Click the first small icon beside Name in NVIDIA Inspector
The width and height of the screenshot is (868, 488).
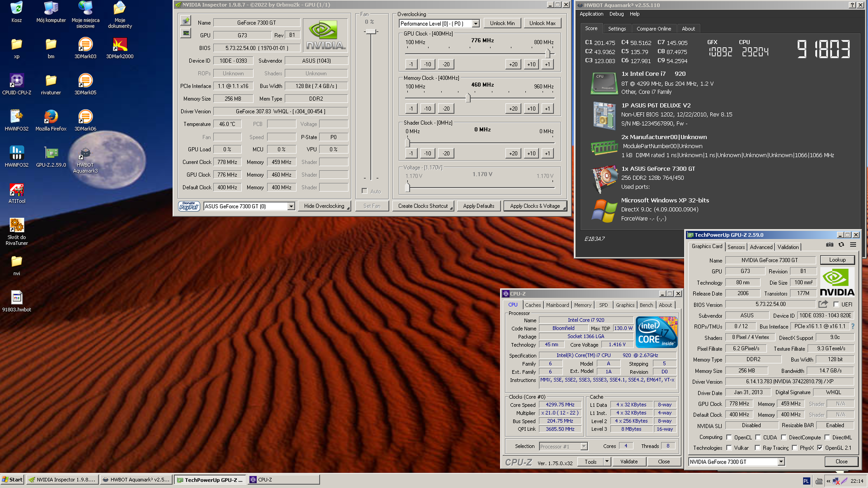(x=186, y=21)
